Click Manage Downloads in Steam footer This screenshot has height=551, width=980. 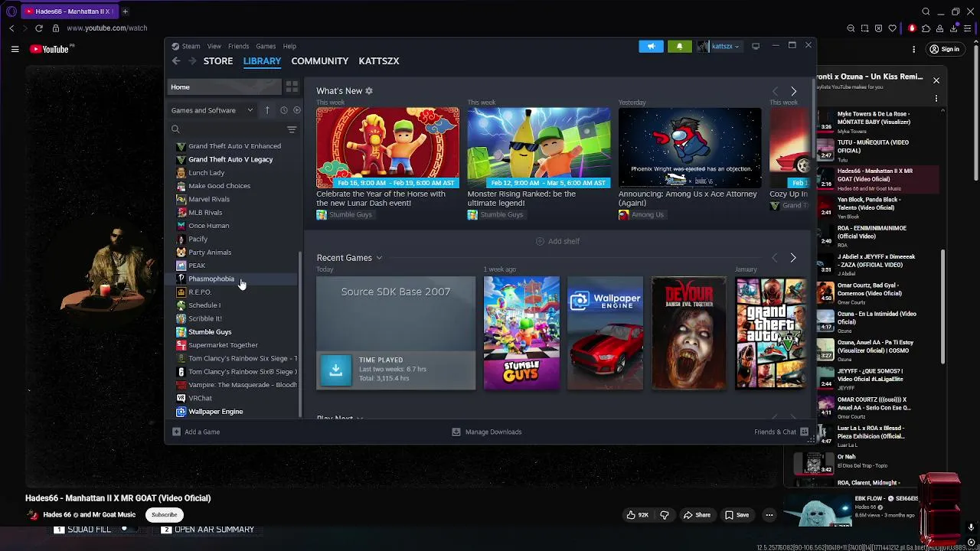pos(487,432)
